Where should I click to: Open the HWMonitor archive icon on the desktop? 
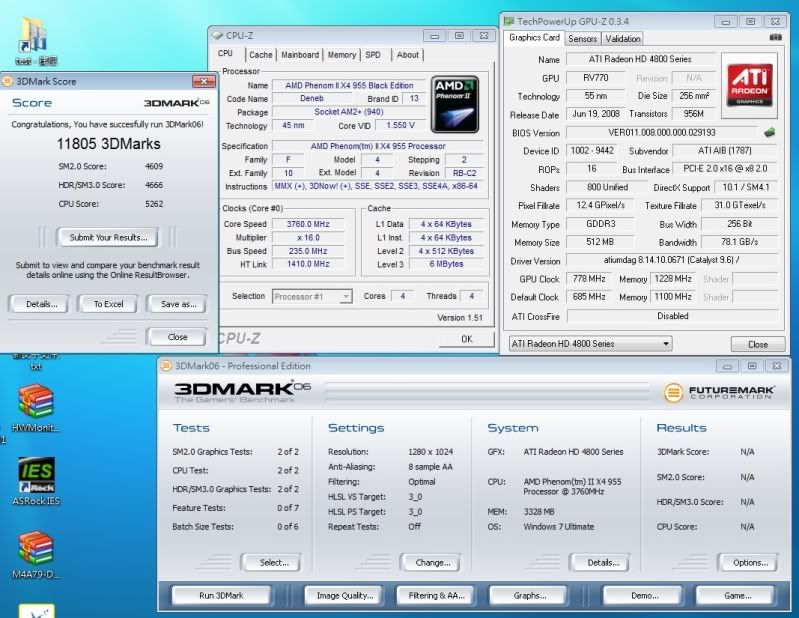(x=35, y=401)
